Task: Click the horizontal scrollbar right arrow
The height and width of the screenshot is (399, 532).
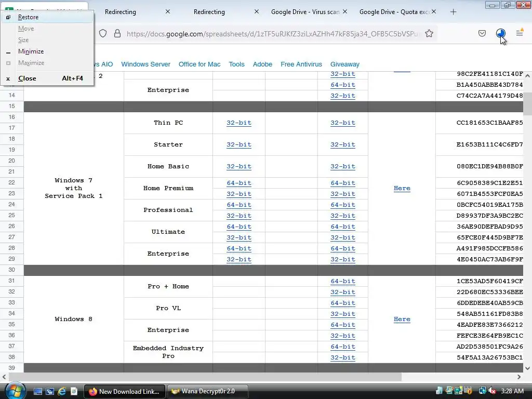Action: point(519,377)
